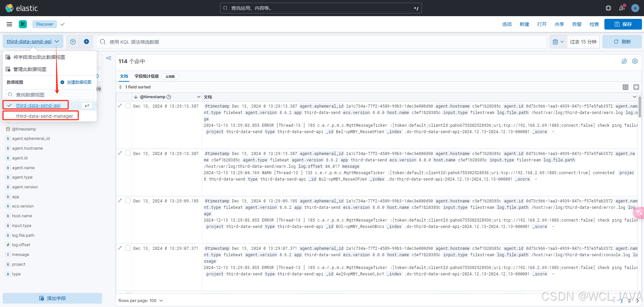Expand document row dated 13:29:09.185
This screenshot has width=644, height=307.
point(120,200)
